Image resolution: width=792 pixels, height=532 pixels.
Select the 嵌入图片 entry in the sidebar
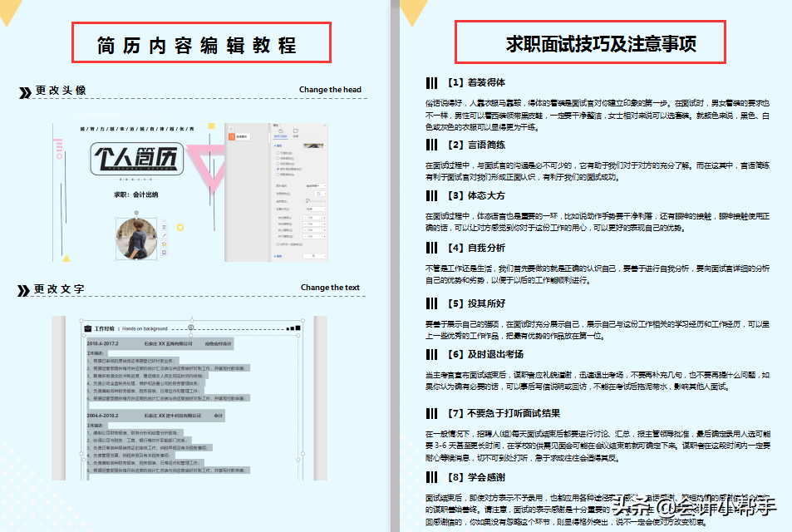243,136
